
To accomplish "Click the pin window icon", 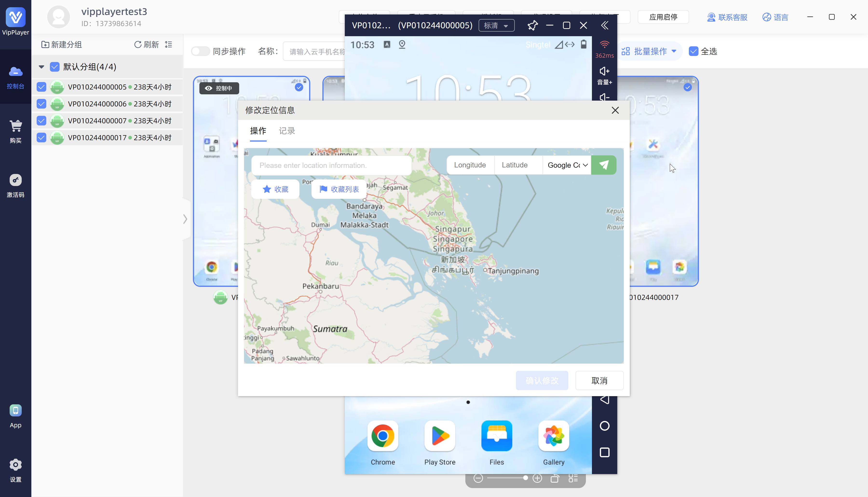I will tap(532, 25).
